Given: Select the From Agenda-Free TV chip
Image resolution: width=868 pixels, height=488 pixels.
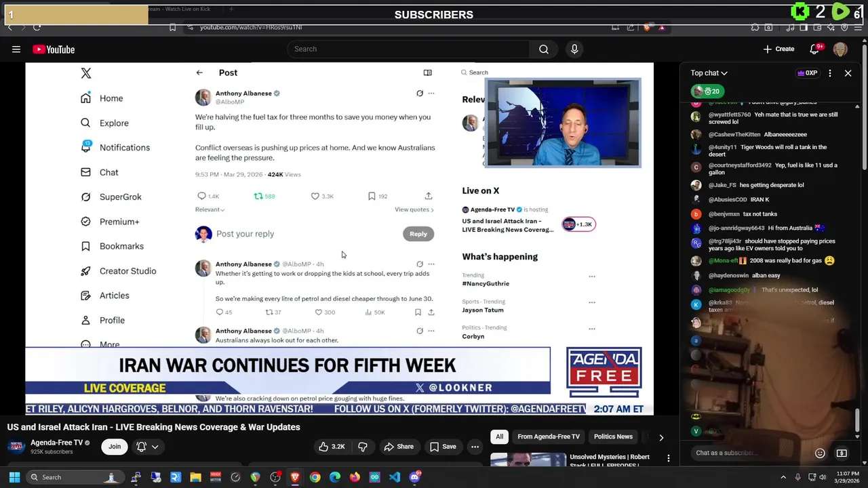Looking at the screenshot, I should [549, 436].
